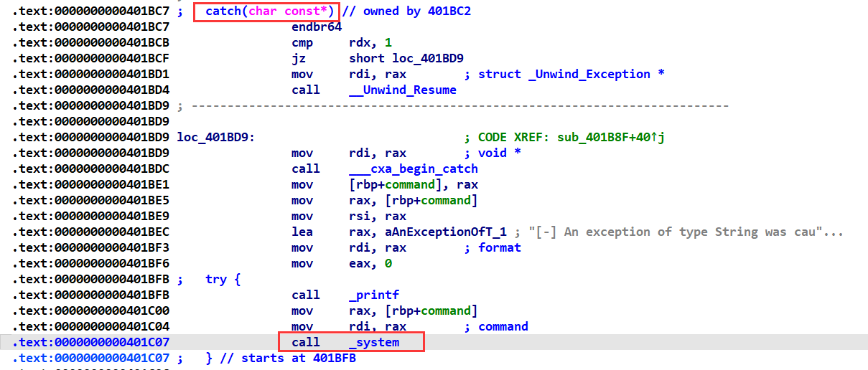
Task: Select 'rsi, rax' operand at 401BE9
Action: [x=378, y=217]
